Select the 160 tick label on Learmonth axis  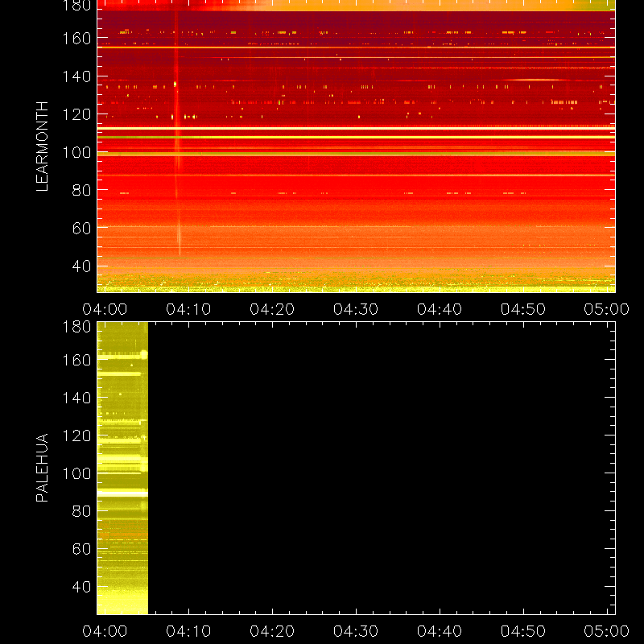[76, 38]
